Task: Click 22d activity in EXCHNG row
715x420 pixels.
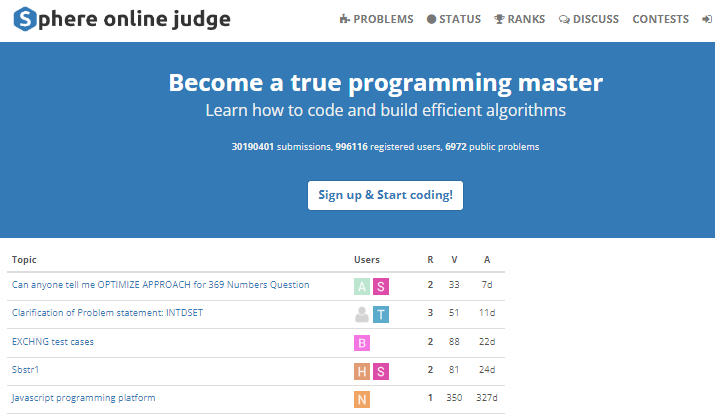Action: [x=487, y=342]
